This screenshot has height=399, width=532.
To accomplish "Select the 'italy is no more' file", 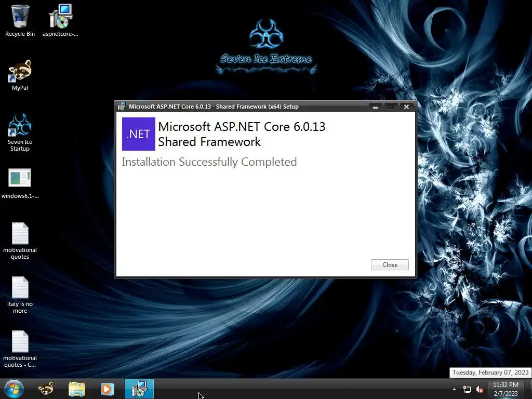I will pos(20,295).
